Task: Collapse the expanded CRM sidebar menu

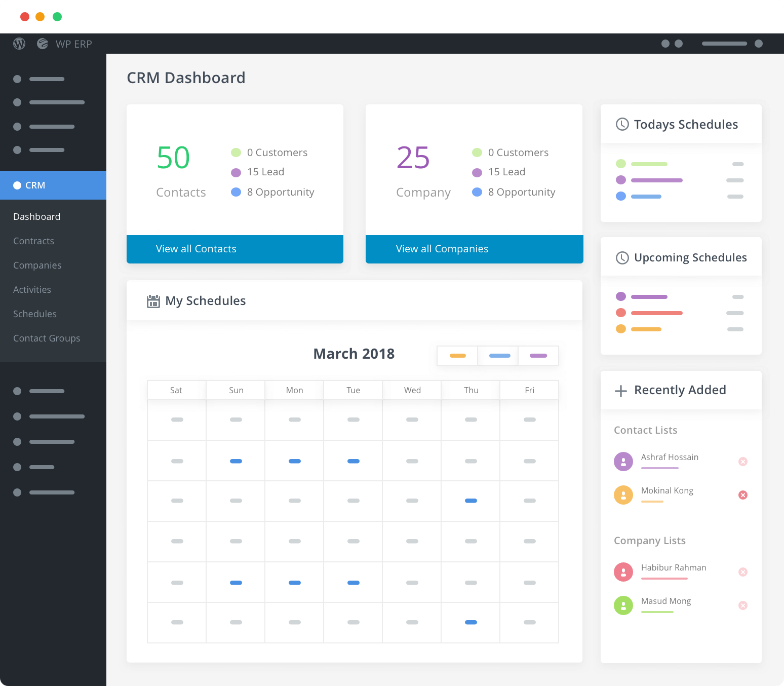Action: pos(35,185)
